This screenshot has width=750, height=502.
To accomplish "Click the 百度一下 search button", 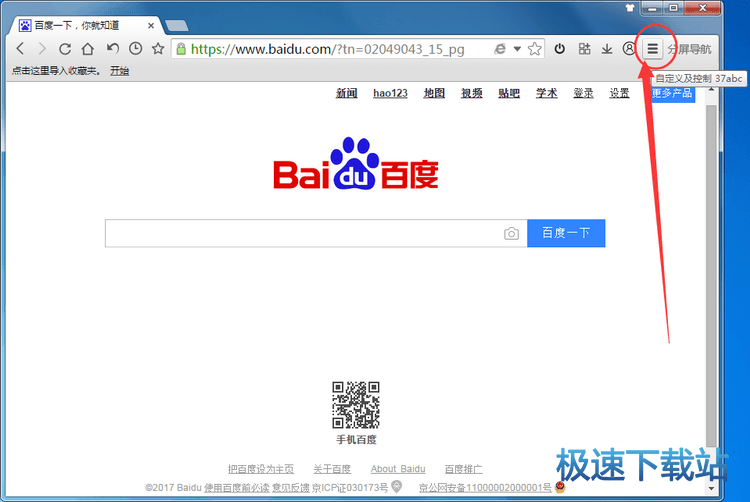I will point(566,233).
